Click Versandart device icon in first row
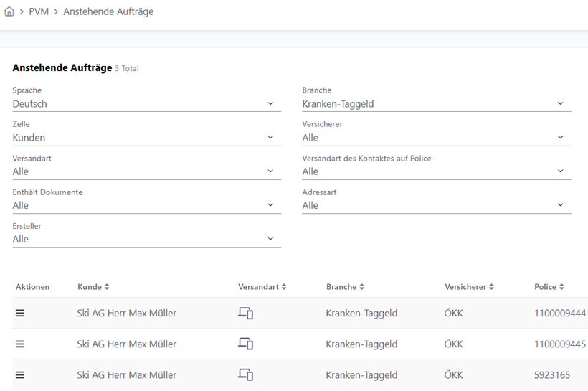This screenshot has height=391, width=588. pyautogui.click(x=246, y=314)
